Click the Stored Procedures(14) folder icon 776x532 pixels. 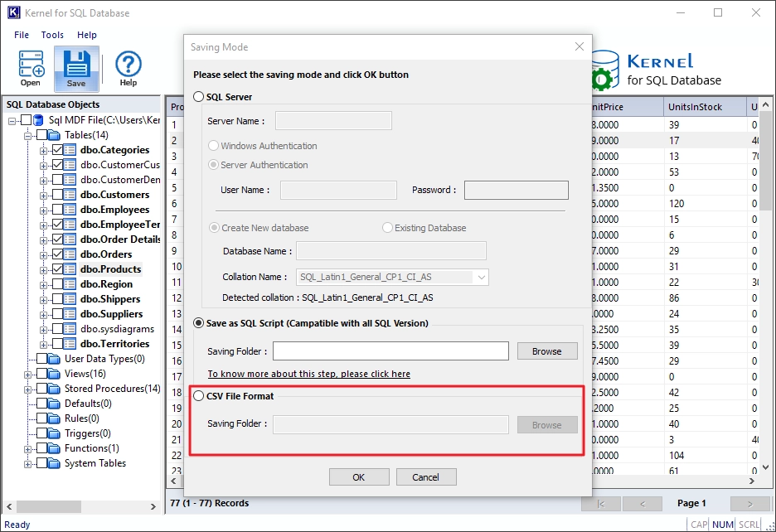pos(54,389)
